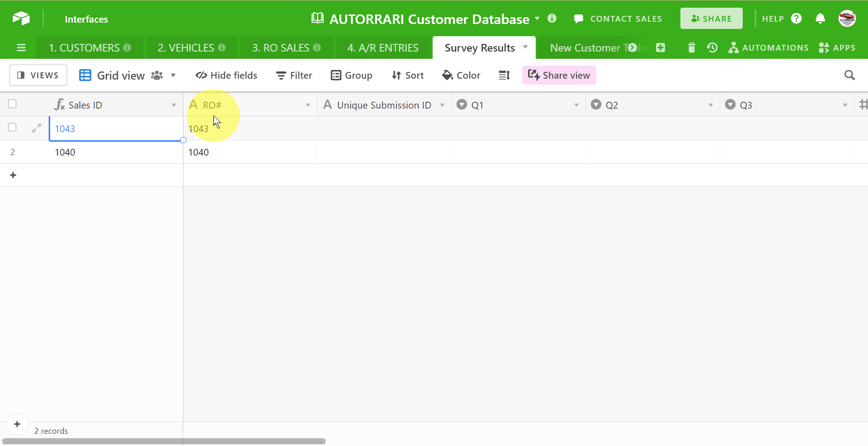This screenshot has width=868, height=446.
Task: Open the Q3 column dropdown
Action: [x=845, y=105]
